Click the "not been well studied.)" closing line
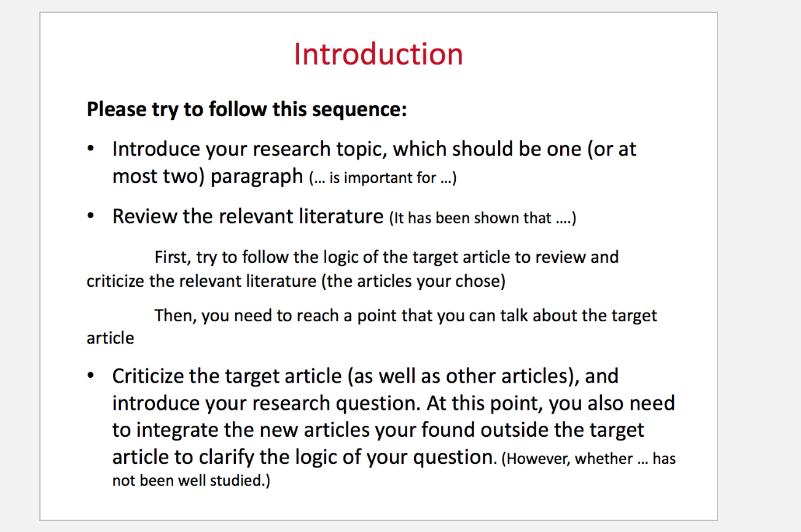The height and width of the screenshot is (532, 801). pos(191,481)
